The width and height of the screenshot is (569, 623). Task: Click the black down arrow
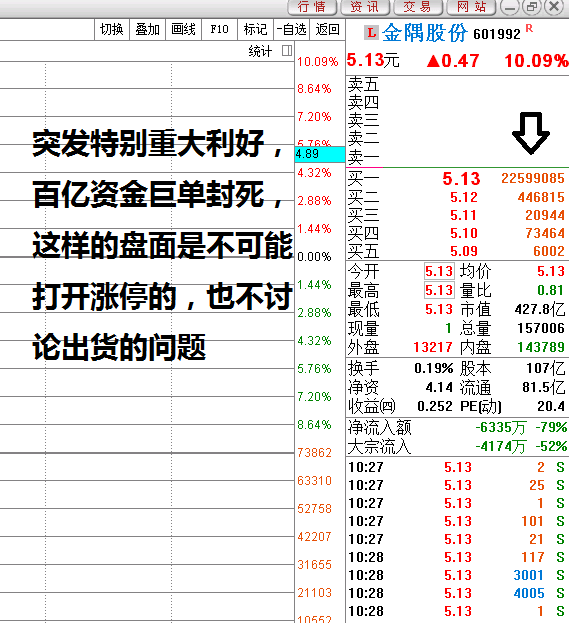pyautogui.click(x=530, y=133)
